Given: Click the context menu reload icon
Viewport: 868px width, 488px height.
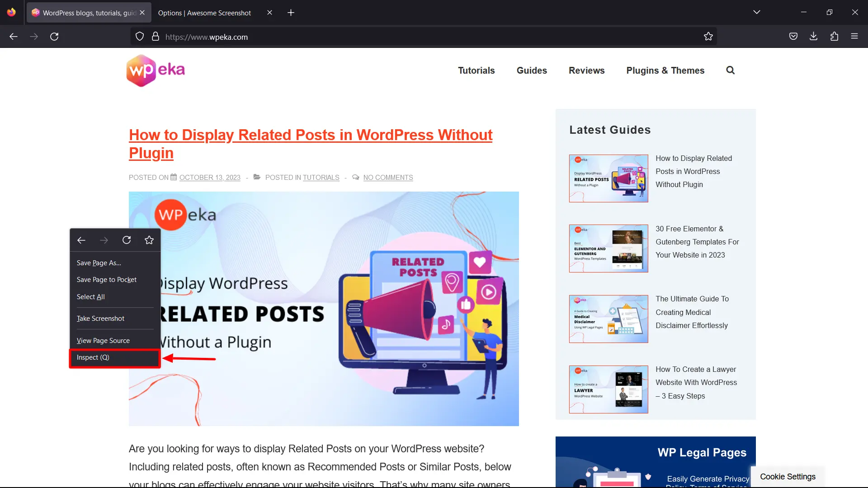Looking at the screenshot, I should 127,240.
